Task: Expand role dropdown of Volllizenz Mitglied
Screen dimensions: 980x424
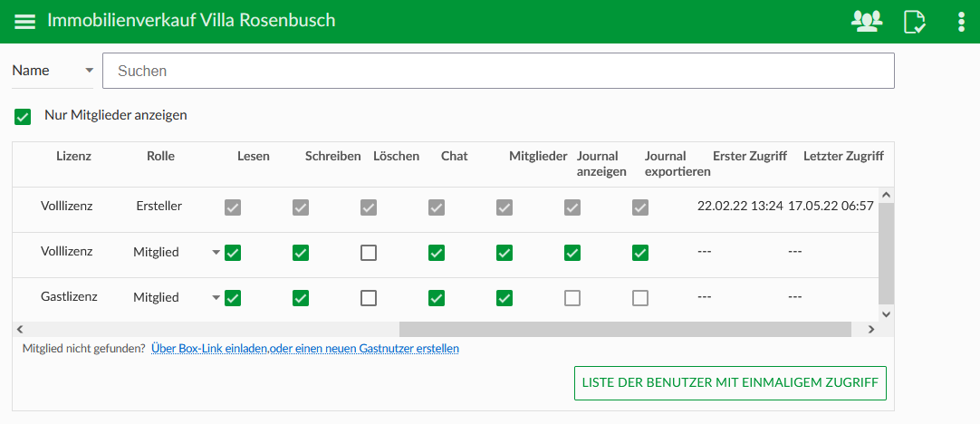Action: (216, 253)
